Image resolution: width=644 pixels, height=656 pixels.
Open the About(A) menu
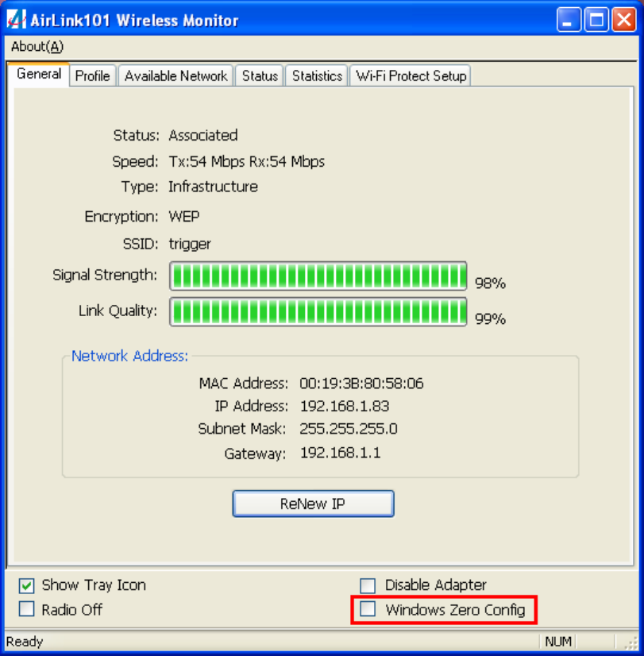click(x=37, y=46)
